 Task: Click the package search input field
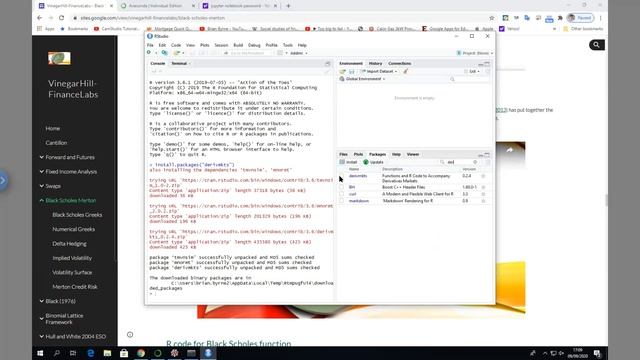click(x=459, y=162)
